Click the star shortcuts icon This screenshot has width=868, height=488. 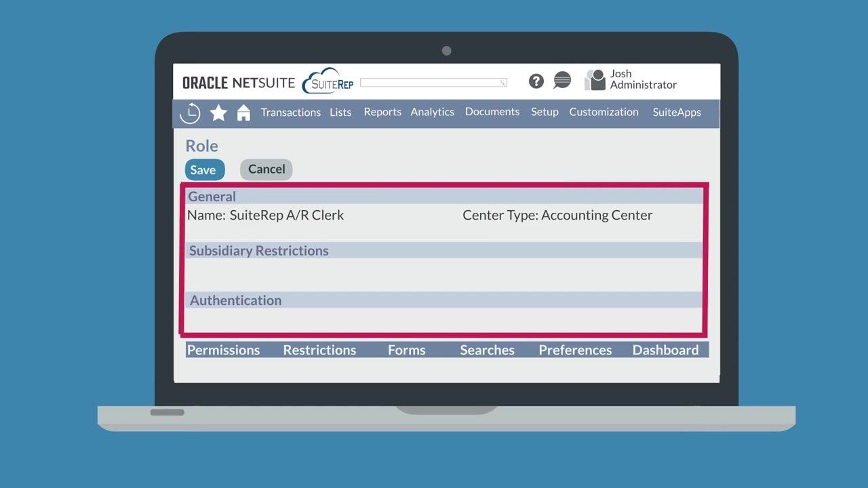(218, 113)
